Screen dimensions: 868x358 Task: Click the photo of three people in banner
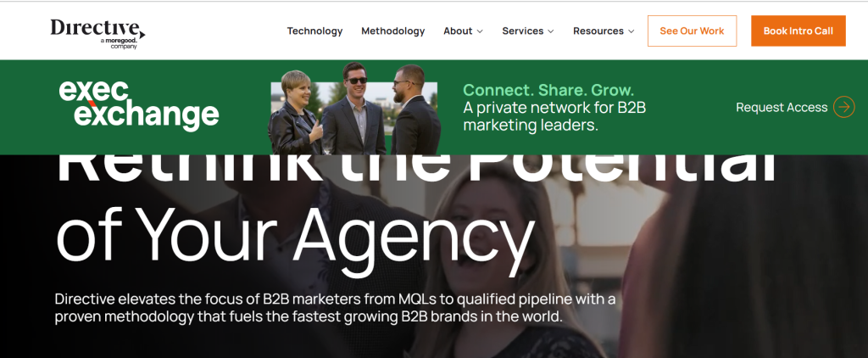[x=353, y=109]
